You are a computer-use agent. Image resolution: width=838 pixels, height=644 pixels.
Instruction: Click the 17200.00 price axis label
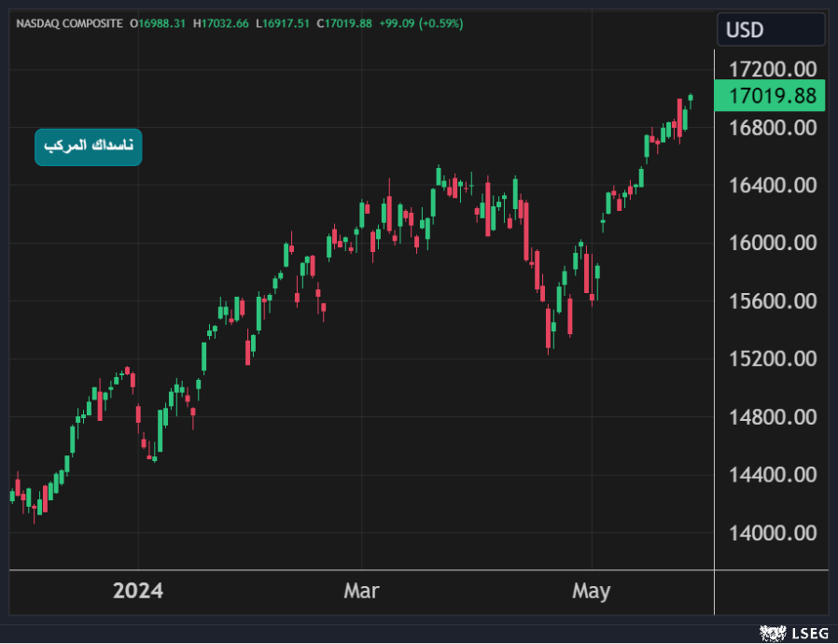[773, 69]
